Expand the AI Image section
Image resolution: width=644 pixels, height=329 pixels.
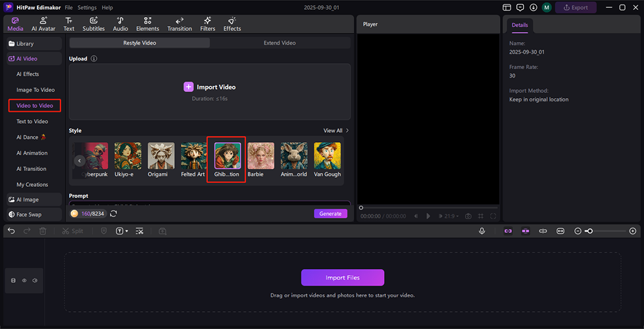click(28, 199)
